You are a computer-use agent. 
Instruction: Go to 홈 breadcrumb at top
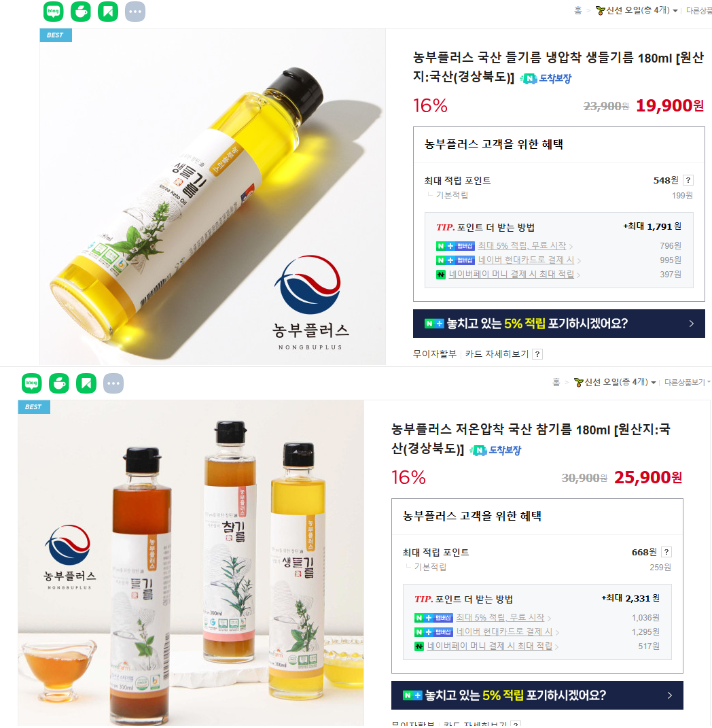(x=578, y=10)
